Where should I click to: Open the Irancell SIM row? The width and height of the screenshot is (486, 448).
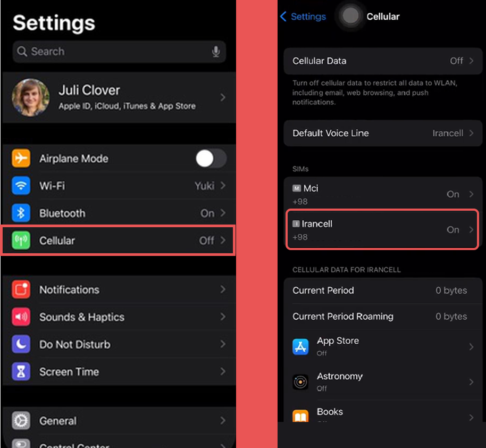382,229
